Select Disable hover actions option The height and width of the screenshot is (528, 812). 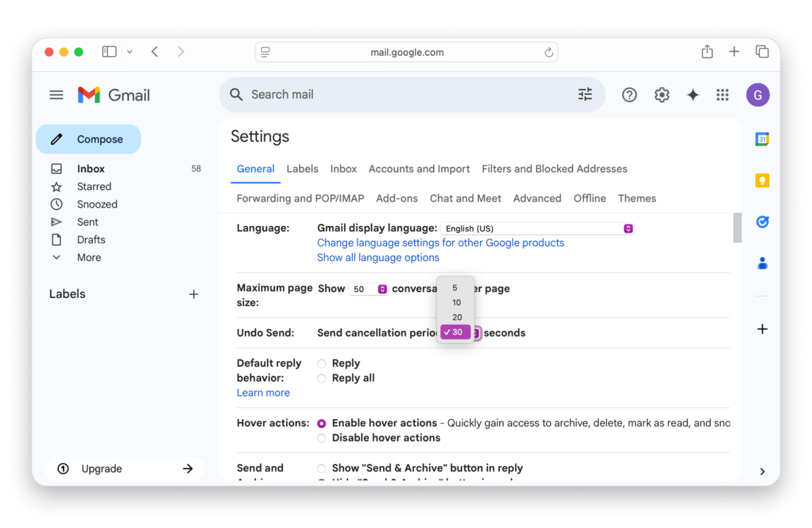322,438
